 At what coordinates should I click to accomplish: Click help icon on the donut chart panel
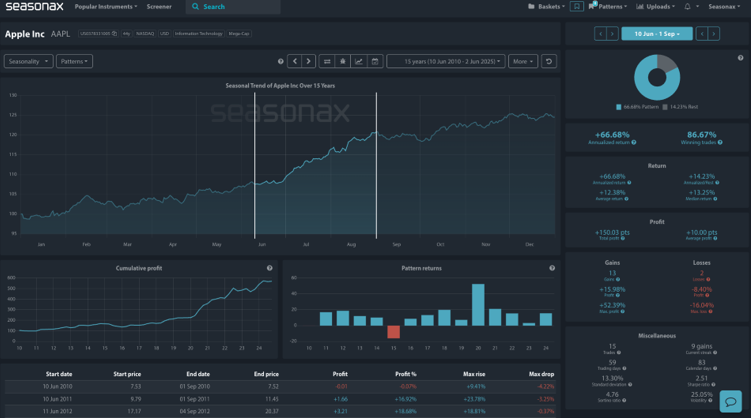tap(740, 58)
